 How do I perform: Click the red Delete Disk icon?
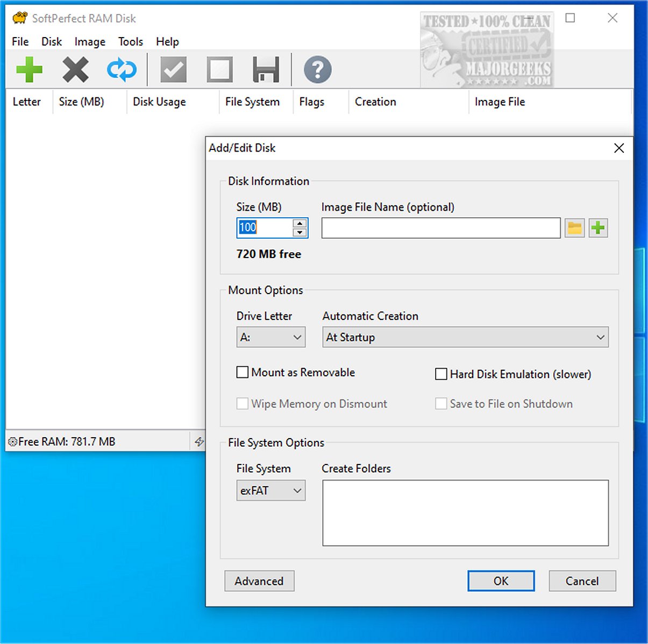point(75,69)
